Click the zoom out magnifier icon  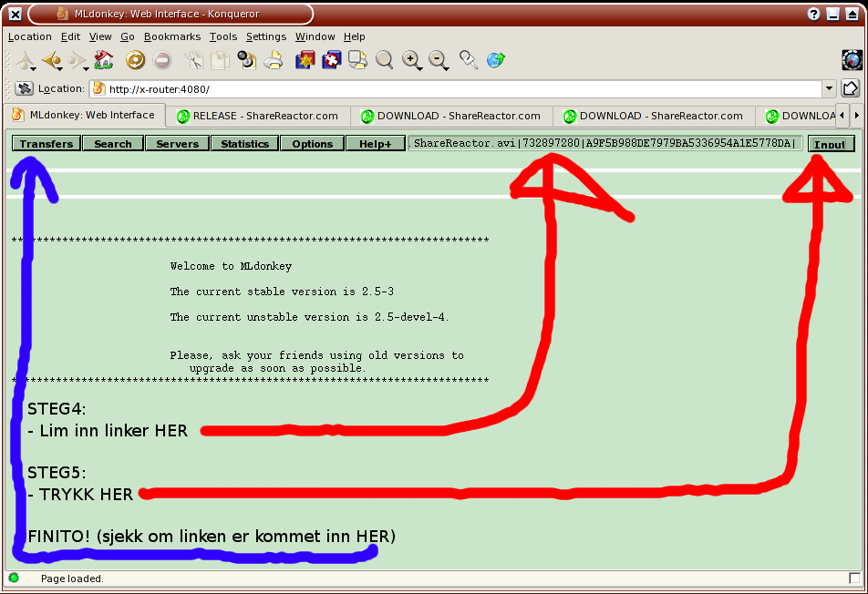click(x=439, y=61)
